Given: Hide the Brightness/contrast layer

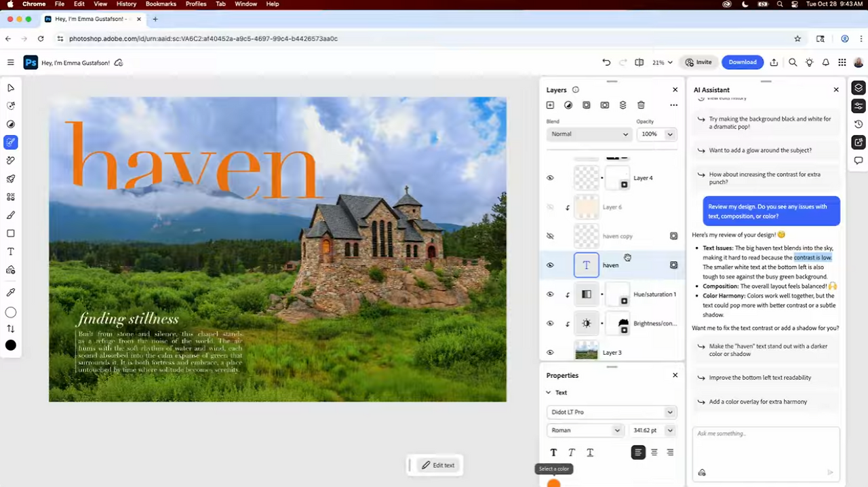Looking at the screenshot, I should (550, 324).
